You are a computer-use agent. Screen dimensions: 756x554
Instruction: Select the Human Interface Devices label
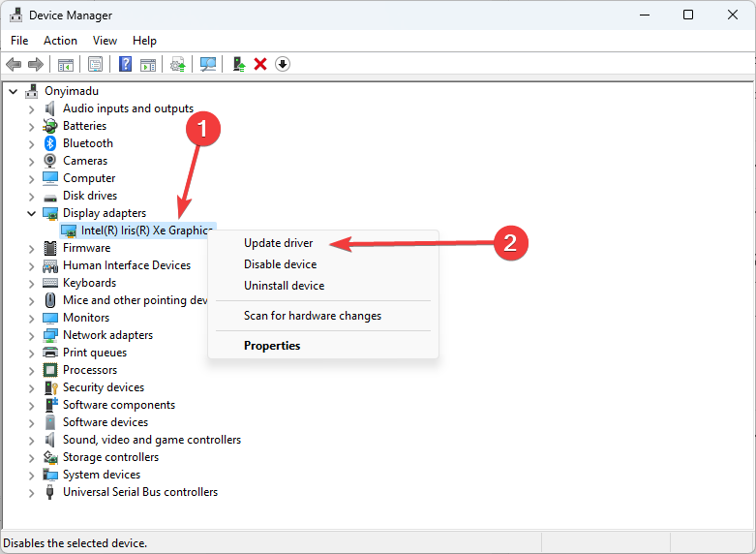tap(127, 265)
